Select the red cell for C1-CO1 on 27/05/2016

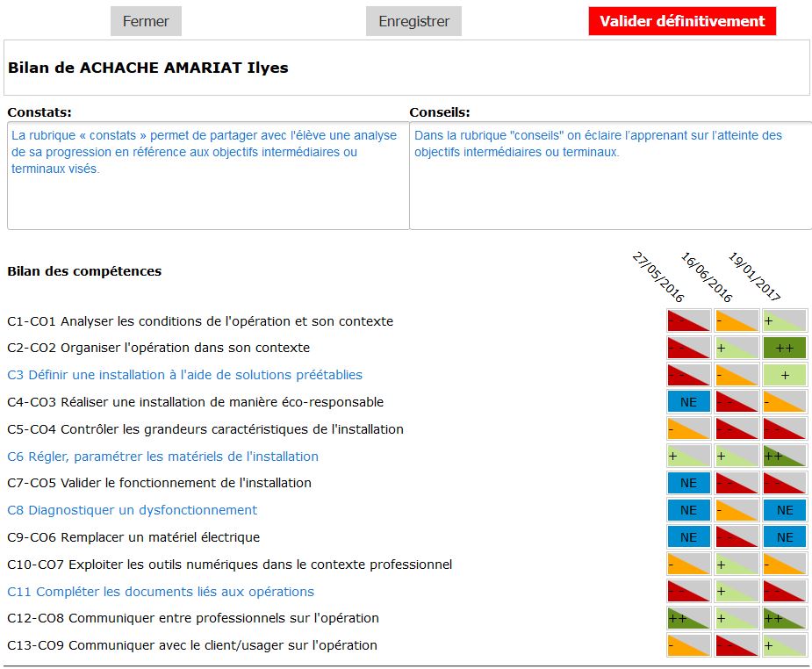click(688, 320)
